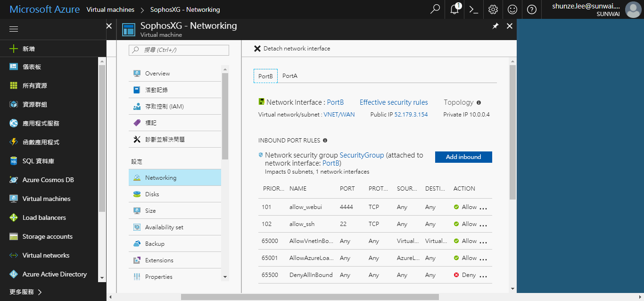This screenshot has height=301, width=644.
Task: Open the account avatar menu
Action: click(633, 9)
